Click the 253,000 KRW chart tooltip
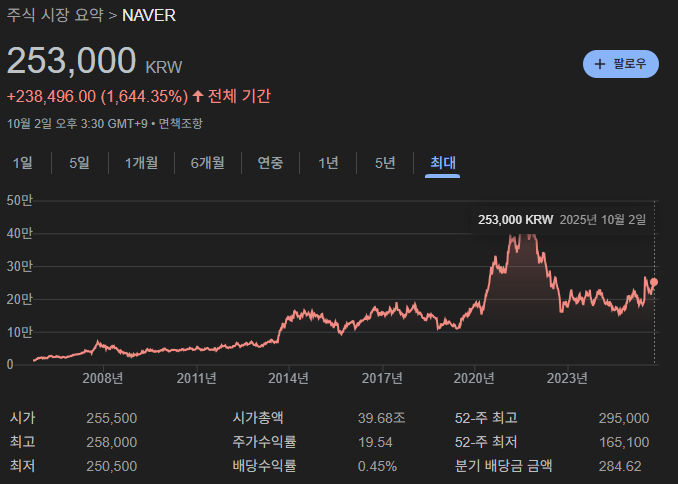The height and width of the screenshot is (484, 678). click(x=562, y=220)
